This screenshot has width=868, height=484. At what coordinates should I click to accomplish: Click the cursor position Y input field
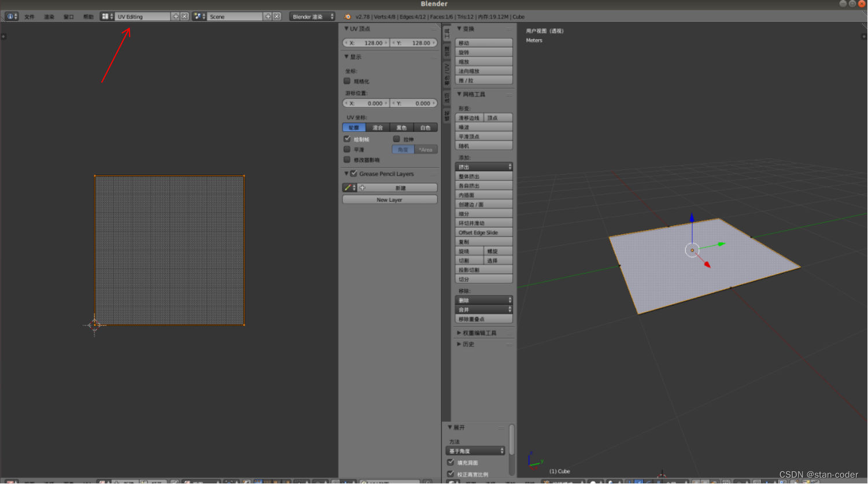[x=415, y=103]
